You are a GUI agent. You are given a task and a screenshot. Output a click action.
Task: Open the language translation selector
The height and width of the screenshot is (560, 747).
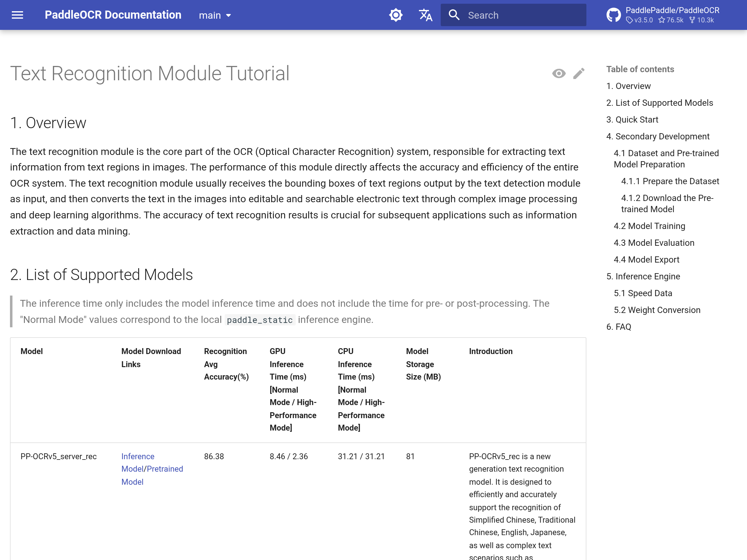coord(425,15)
